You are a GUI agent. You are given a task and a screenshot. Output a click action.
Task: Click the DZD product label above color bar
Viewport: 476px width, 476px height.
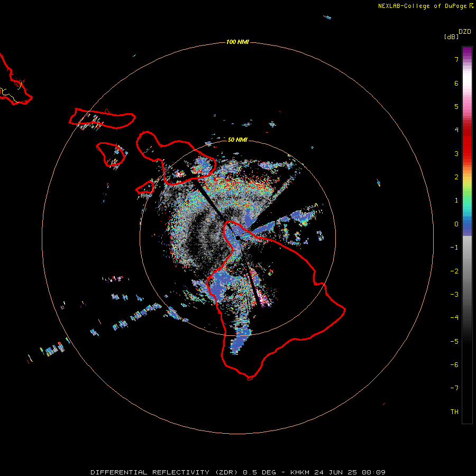465,32
